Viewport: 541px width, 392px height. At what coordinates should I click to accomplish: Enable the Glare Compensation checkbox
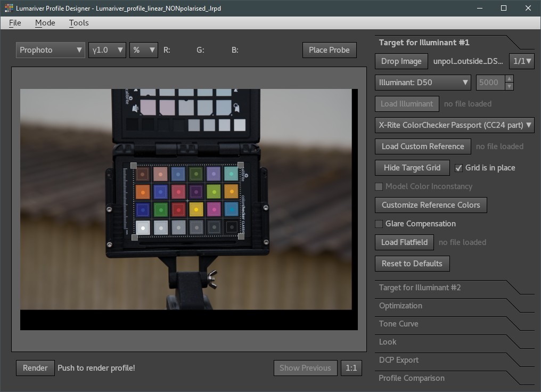point(379,224)
